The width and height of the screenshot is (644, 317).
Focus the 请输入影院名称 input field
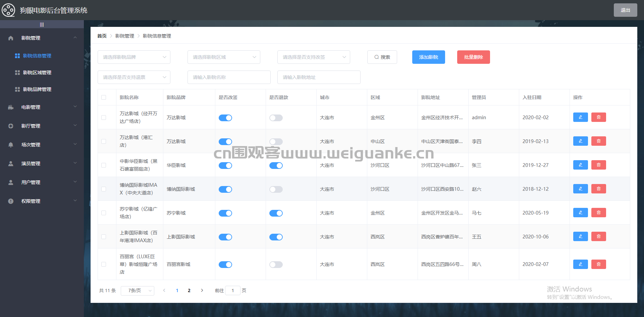point(229,77)
